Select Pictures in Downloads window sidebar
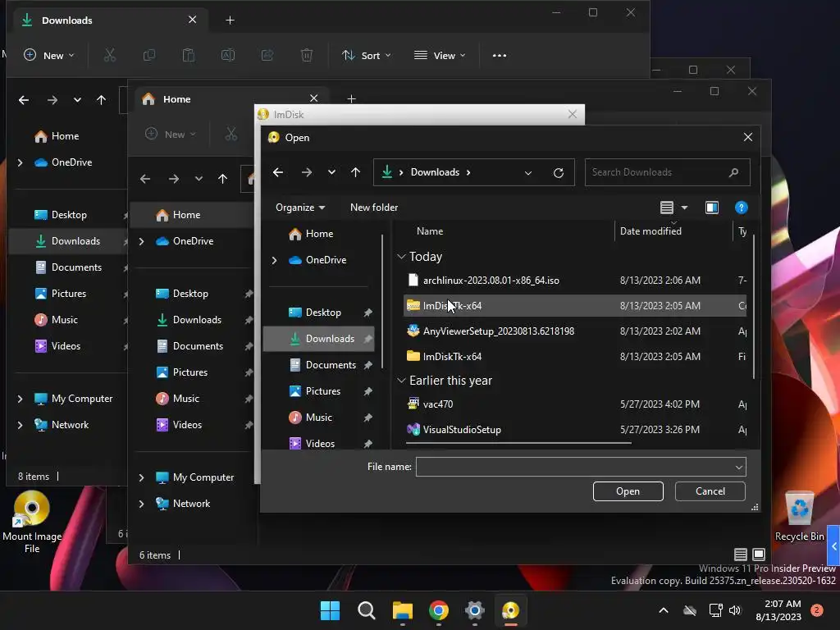Image resolution: width=840 pixels, height=630 pixels. pyautogui.click(x=69, y=294)
